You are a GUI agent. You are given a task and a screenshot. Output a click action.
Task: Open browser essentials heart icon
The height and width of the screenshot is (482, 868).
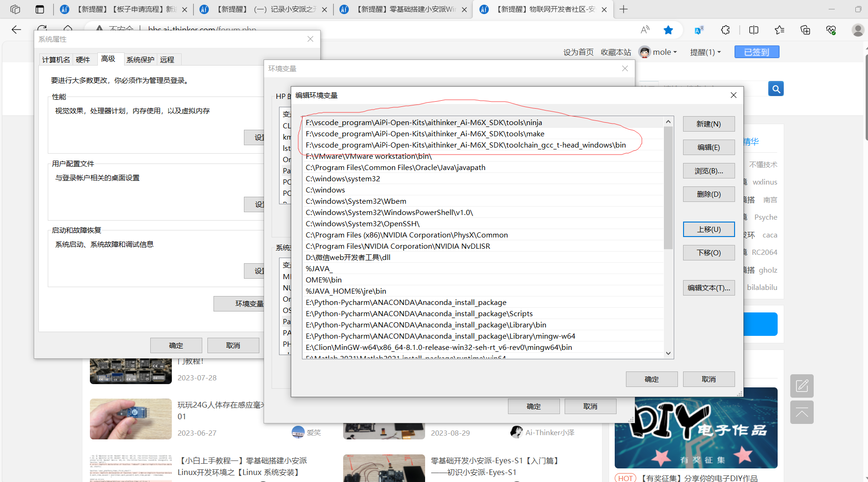point(831,30)
